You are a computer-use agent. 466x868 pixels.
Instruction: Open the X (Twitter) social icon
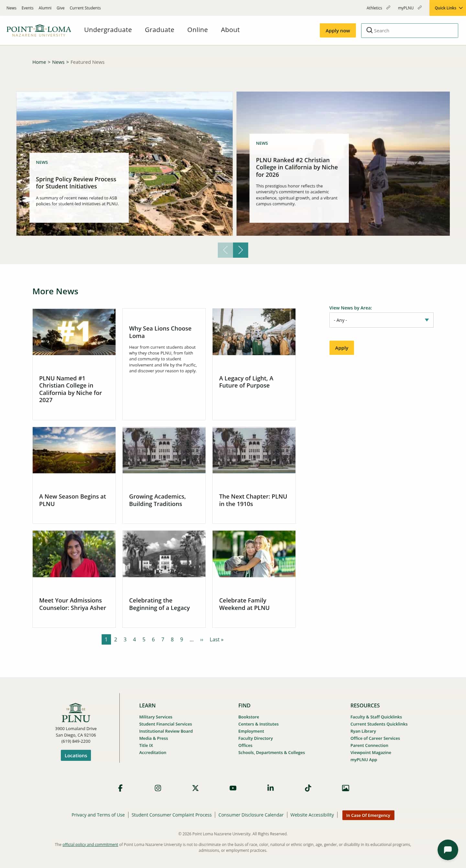click(195, 788)
